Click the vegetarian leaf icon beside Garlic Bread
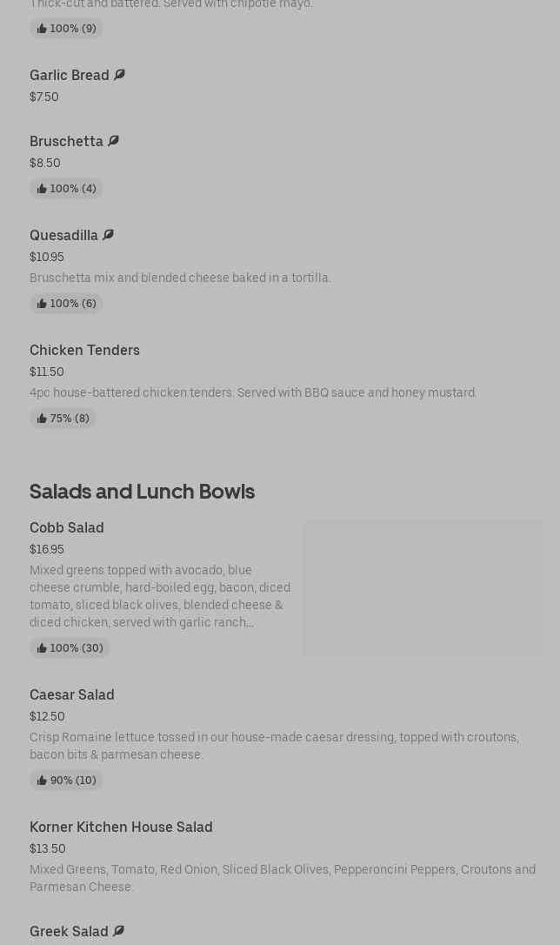The image size is (560, 945). 119,75
